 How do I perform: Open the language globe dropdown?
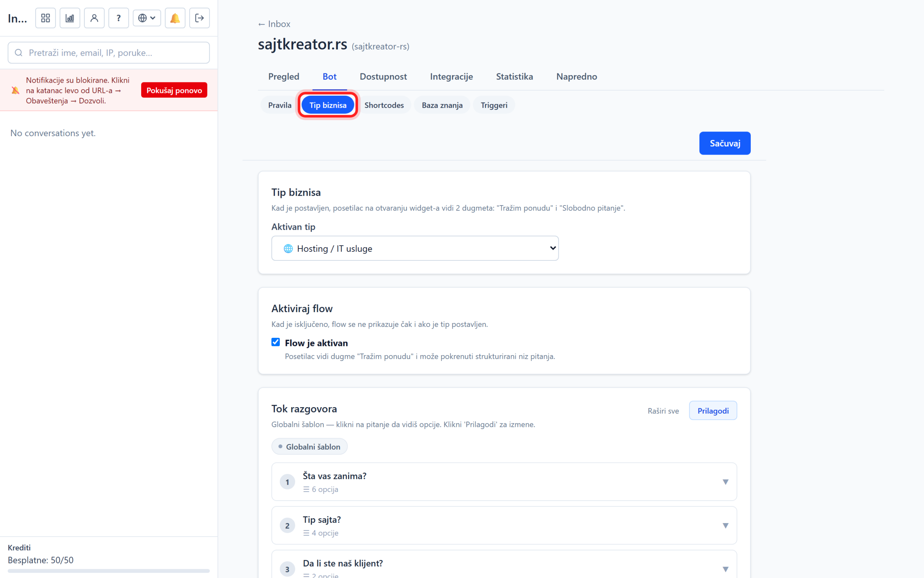[x=147, y=18]
